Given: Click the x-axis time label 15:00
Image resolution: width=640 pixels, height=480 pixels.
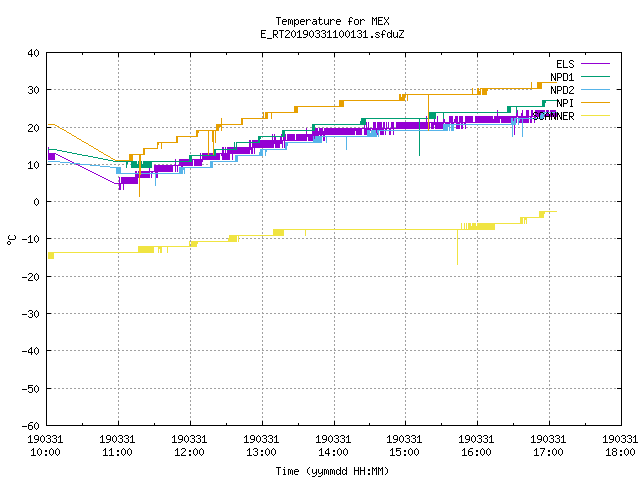Looking at the screenshot, I should point(404,452).
